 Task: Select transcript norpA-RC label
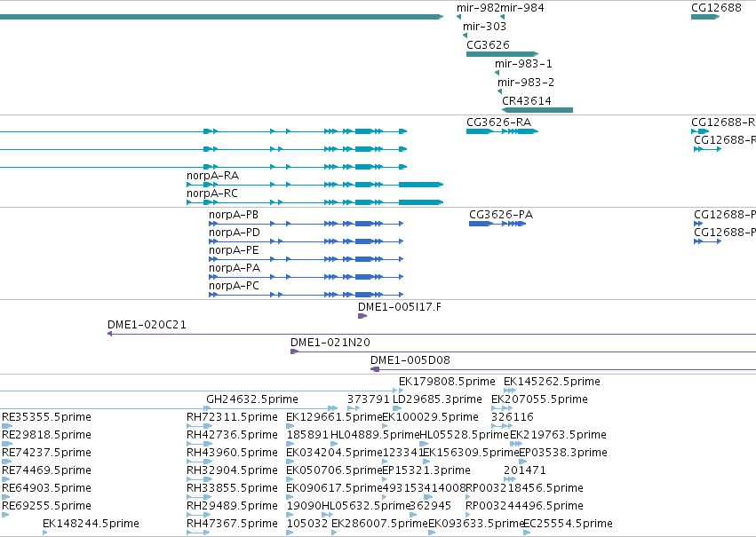point(212,193)
